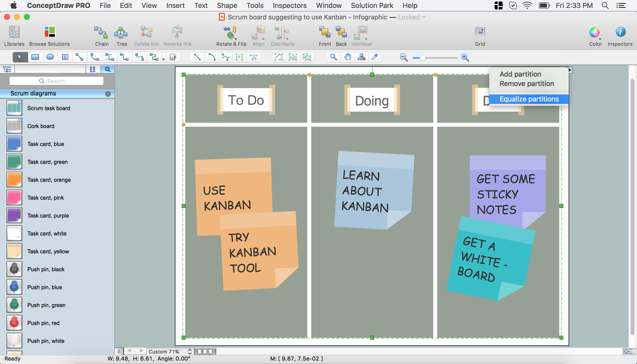Click the library Search field

(x=56, y=81)
